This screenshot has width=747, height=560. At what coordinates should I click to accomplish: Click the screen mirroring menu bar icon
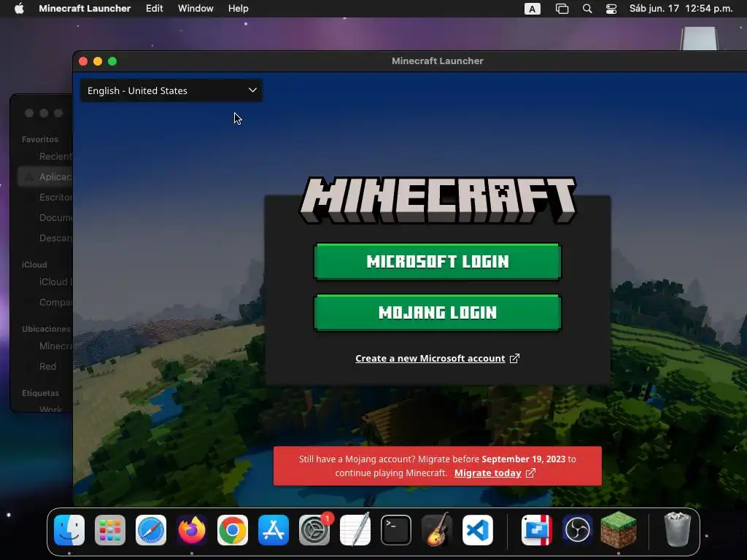(562, 9)
